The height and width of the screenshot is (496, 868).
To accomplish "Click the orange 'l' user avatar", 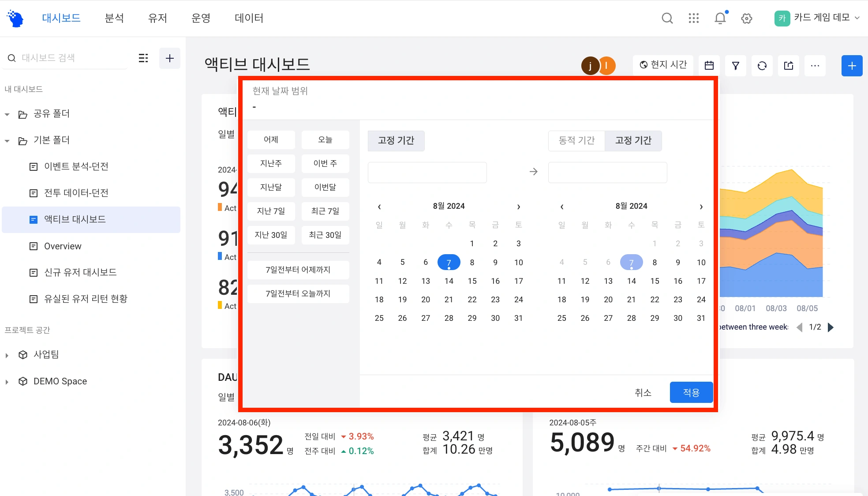I will pyautogui.click(x=608, y=66).
